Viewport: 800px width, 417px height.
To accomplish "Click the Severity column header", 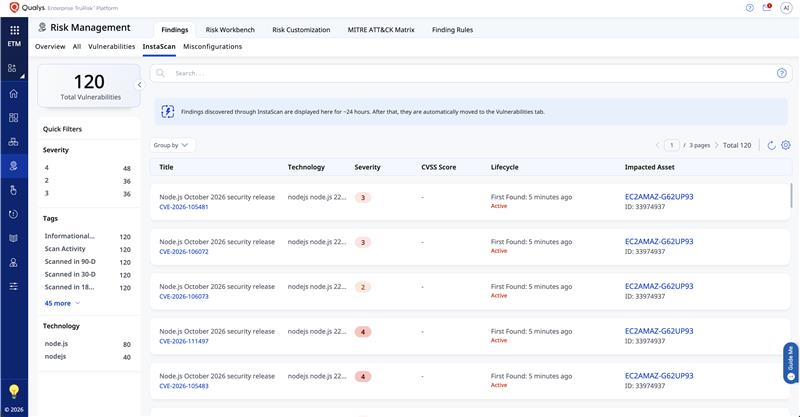I will [x=367, y=167].
